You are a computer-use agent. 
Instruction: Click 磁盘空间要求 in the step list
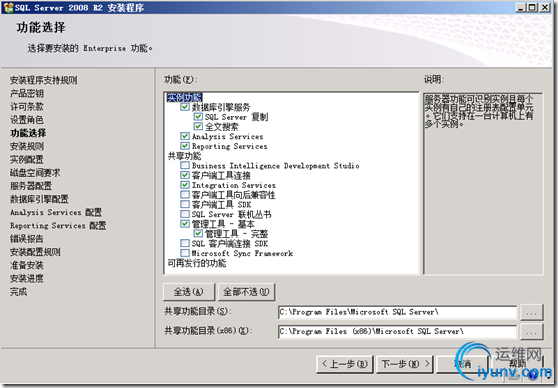tap(35, 173)
